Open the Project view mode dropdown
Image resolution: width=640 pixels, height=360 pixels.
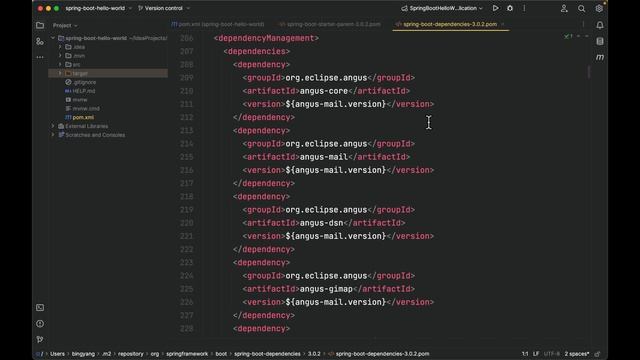click(x=65, y=25)
